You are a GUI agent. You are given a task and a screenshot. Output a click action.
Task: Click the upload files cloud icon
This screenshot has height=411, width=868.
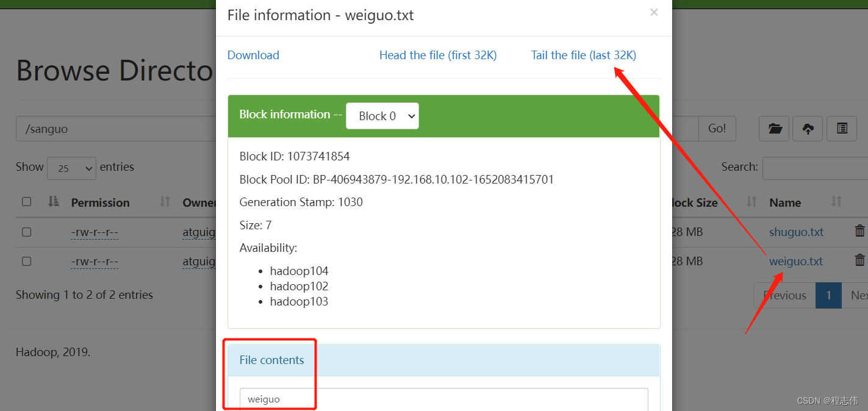[808, 129]
